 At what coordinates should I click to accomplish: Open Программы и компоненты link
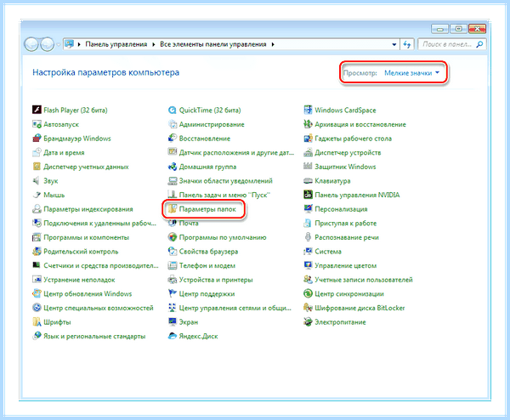pos(86,237)
